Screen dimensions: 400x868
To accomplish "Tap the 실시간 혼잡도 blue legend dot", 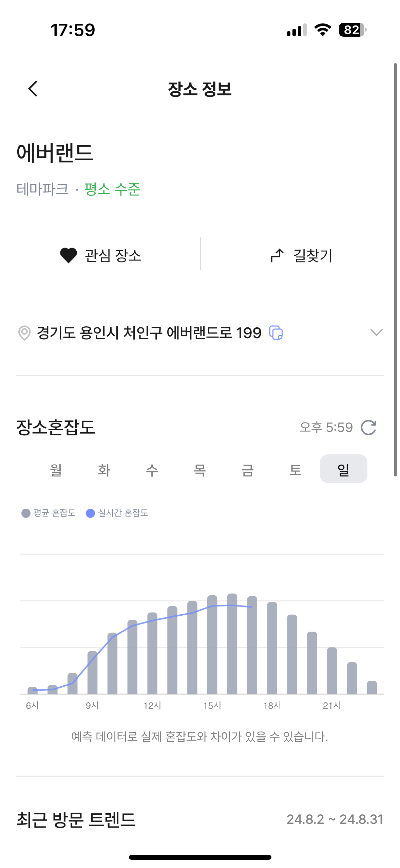I will [x=90, y=513].
